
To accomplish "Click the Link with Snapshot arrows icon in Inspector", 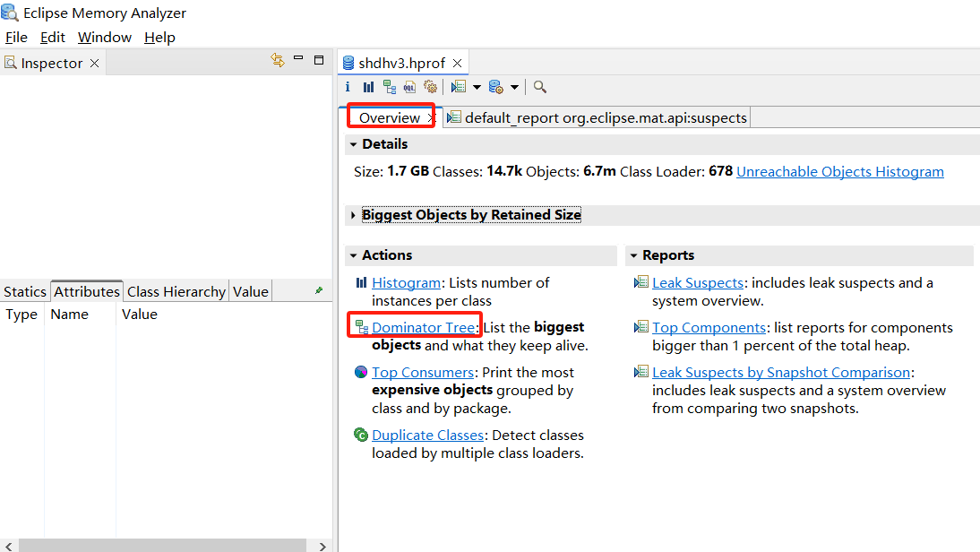I will coord(278,60).
